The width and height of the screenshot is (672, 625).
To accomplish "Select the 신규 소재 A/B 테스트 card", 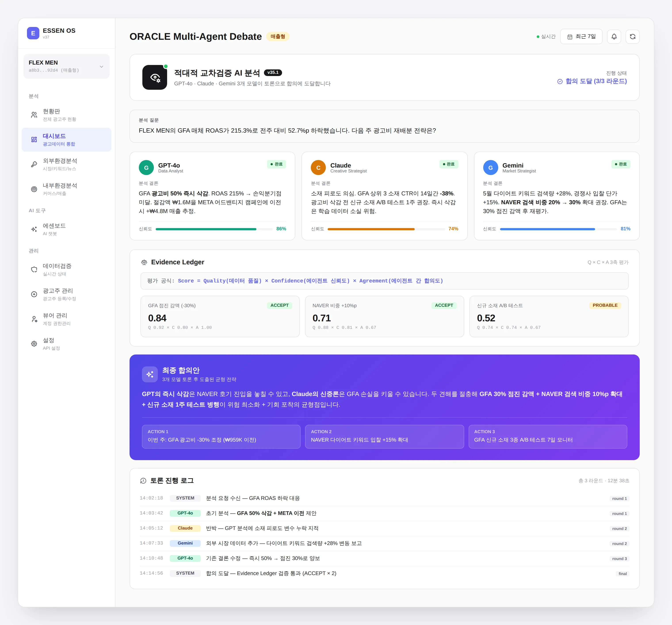I will pyautogui.click(x=549, y=316).
